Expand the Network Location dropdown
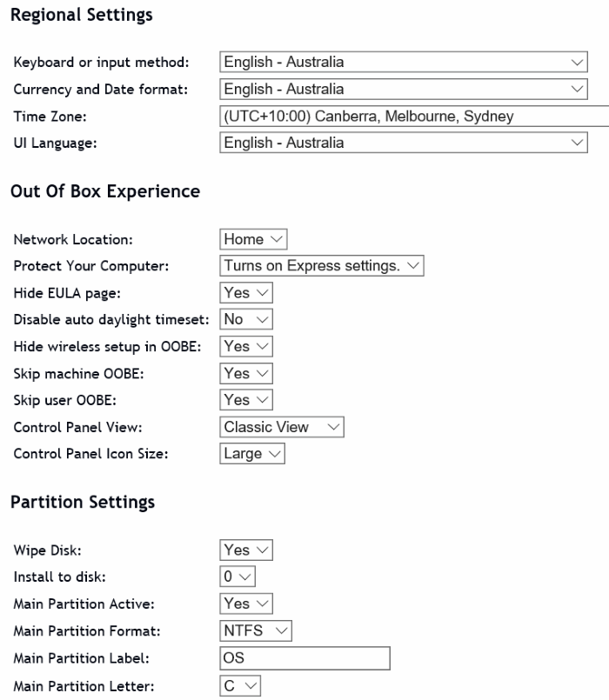 click(253, 239)
